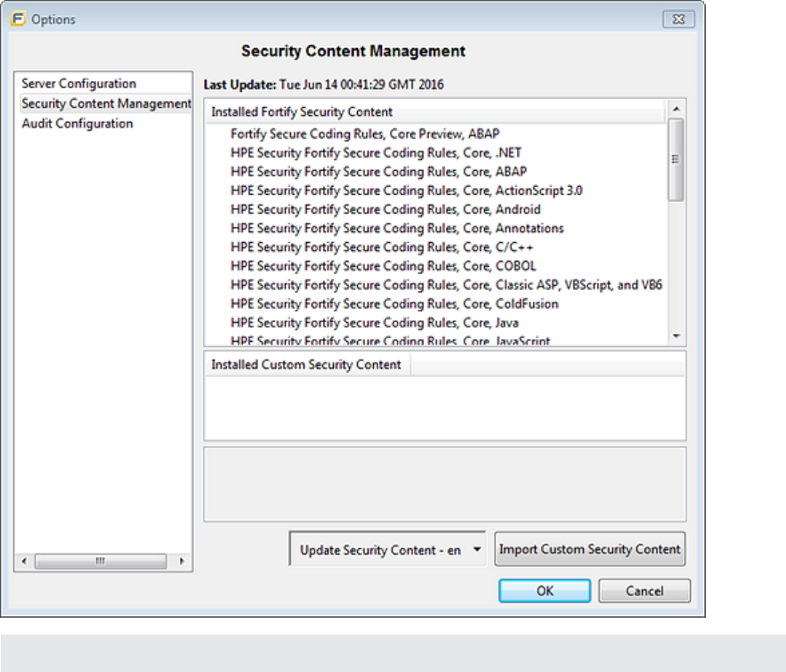Click the sidebar horizontal scrollbar thumb
The width and height of the screenshot is (786, 672).
[101, 561]
